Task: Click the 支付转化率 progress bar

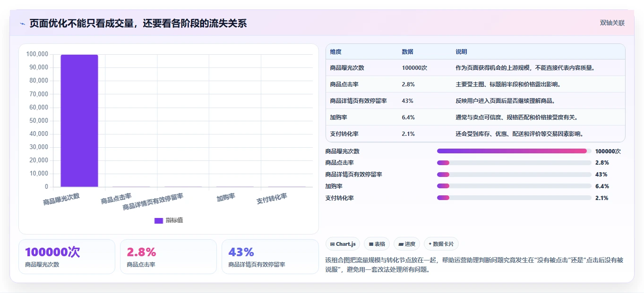Action: pos(514,198)
